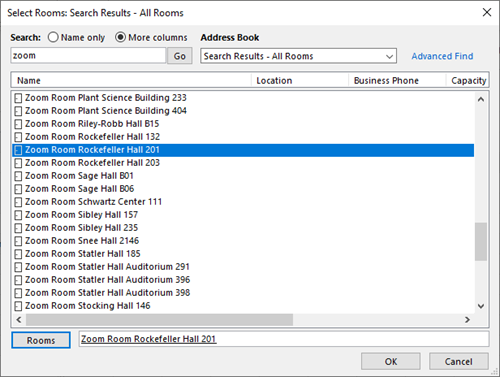
Task: Sort by the Capacity column header
Action: coord(467,80)
